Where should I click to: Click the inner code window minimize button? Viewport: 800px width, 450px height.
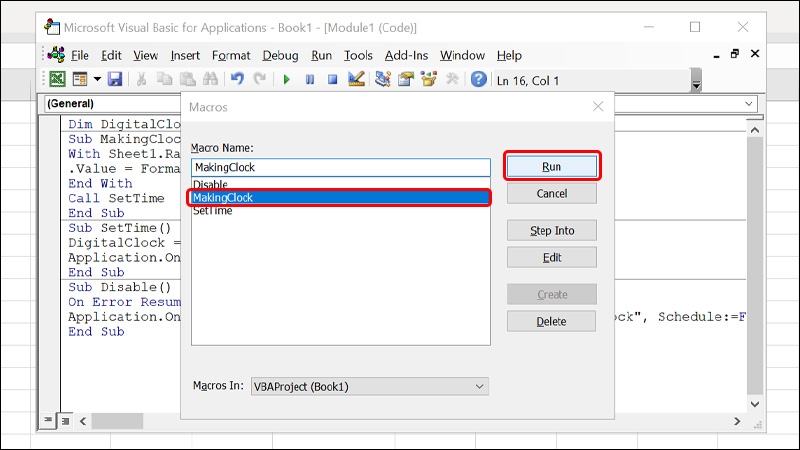716,55
